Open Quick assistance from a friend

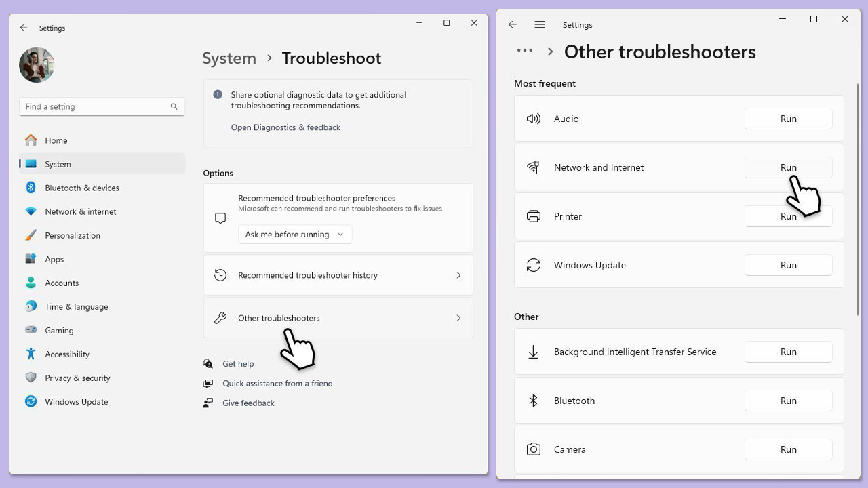tap(277, 384)
